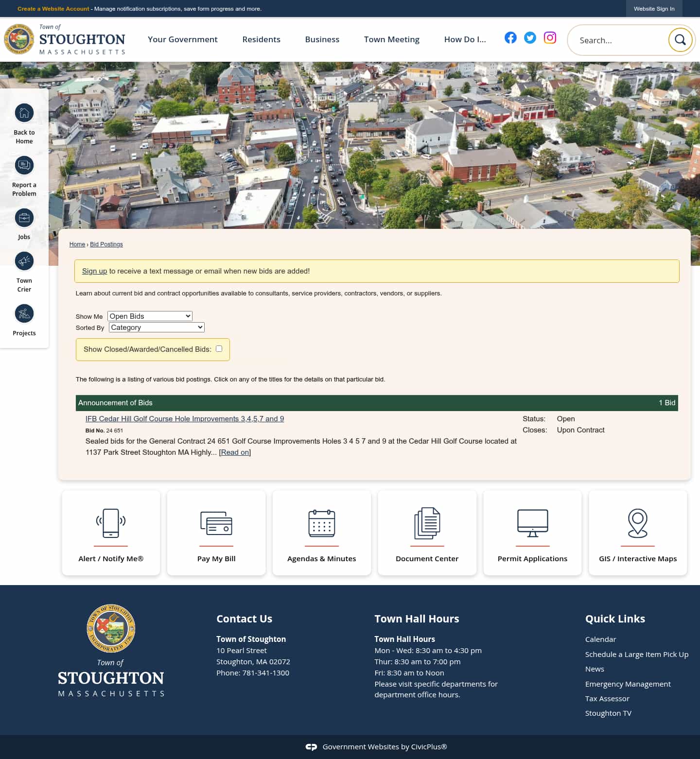700x759 pixels.
Task: Open the Instagram social icon
Action: point(550,38)
